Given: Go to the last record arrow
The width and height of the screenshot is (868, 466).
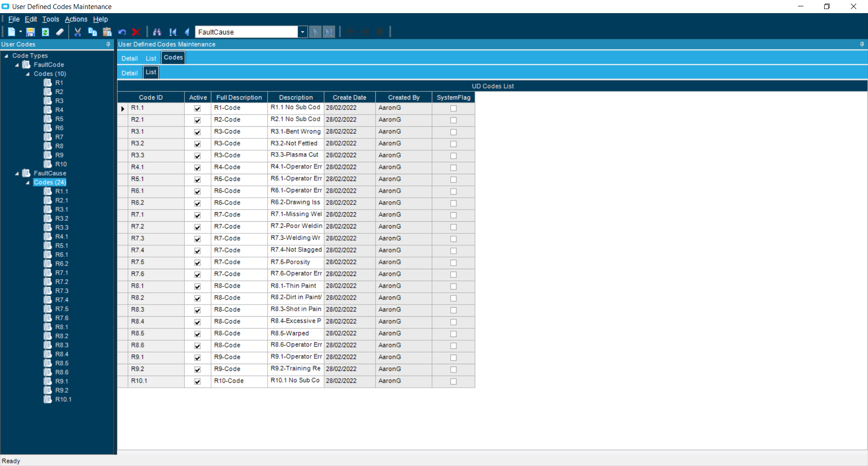Looking at the screenshot, I should coord(329,32).
